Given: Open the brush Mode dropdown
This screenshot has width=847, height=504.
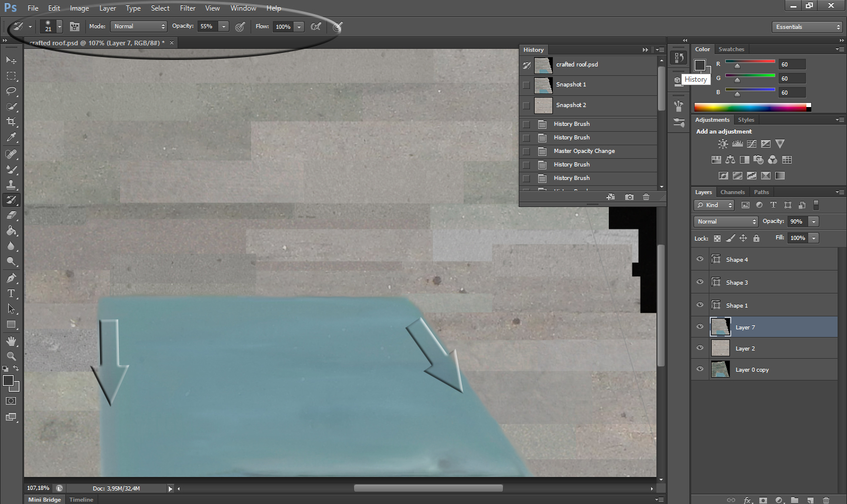Looking at the screenshot, I should coord(139,26).
